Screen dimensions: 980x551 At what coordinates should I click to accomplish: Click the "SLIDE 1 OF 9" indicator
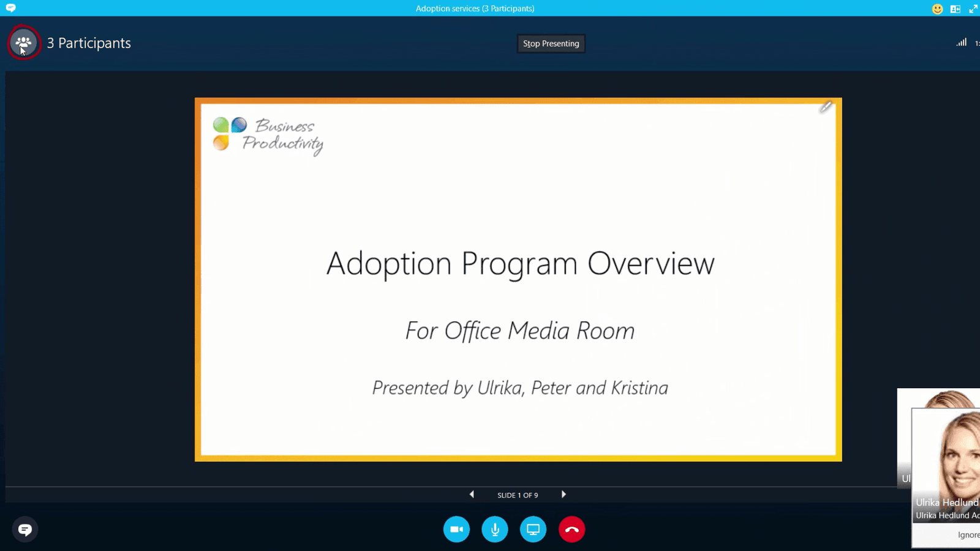518,495
